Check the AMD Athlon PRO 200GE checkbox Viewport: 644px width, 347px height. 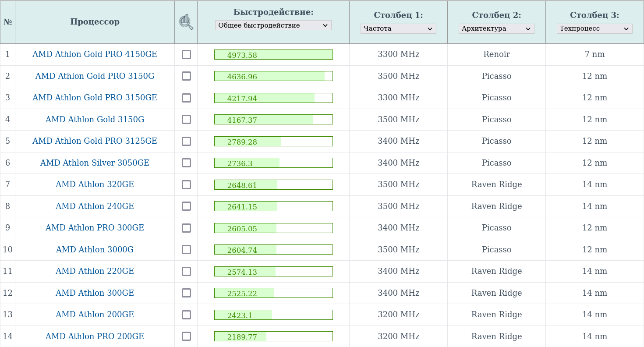pos(186,336)
